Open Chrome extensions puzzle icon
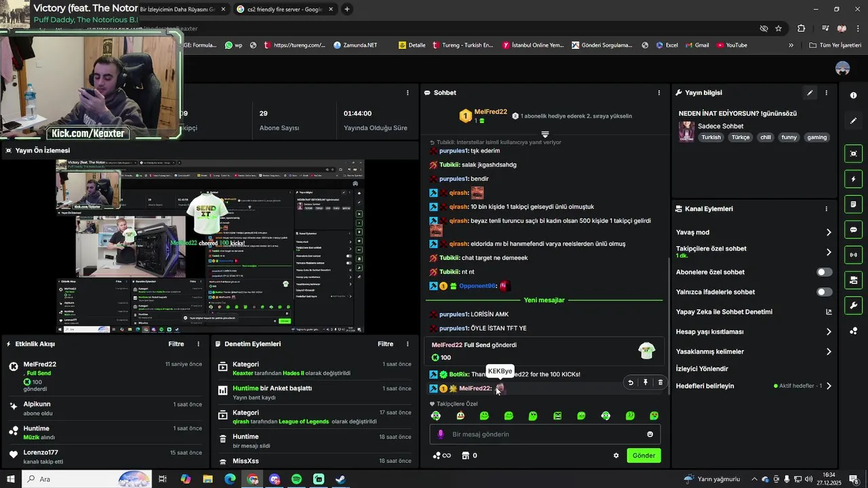Viewport: 868px width, 488px height. click(x=802, y=28)
